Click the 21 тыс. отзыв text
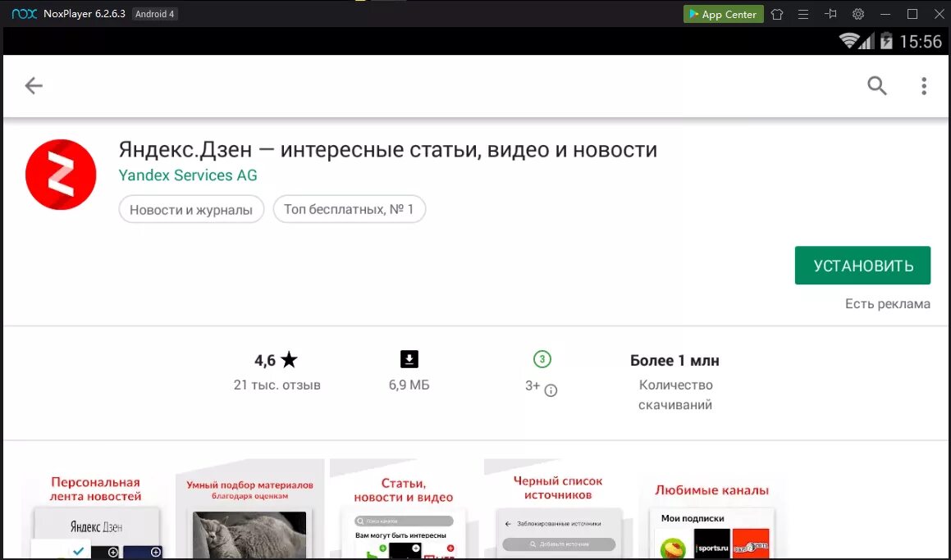The image size is (951, 560). tap(277, 385)
